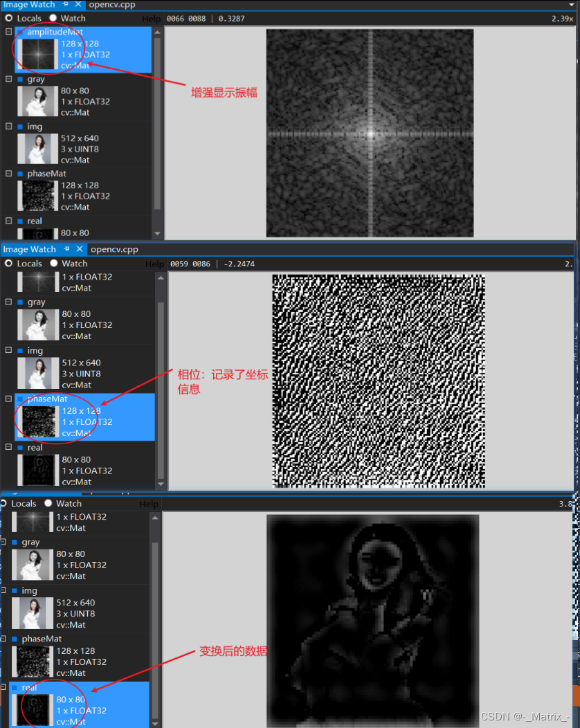Image resolution: width=580 pixels, height=728 pixels.
Task: Click gray color marker in top panel
Action: (20, 80)
